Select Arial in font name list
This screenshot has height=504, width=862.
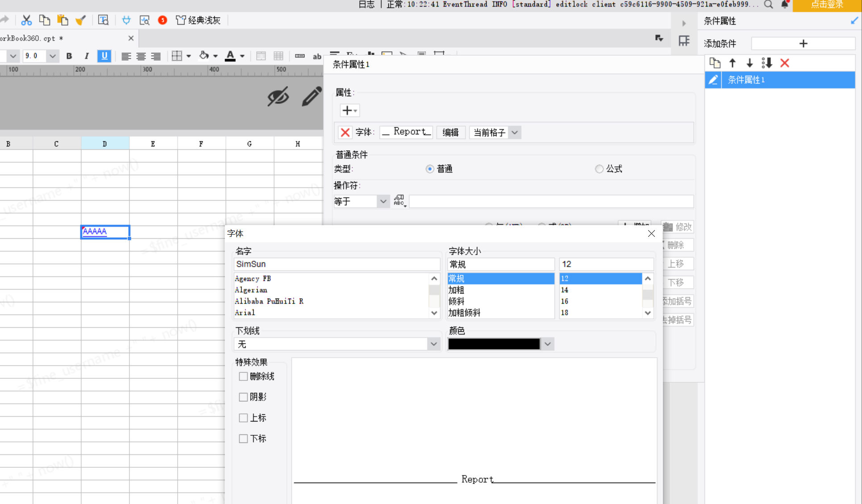pyautogui.click(x=331, y=313)
